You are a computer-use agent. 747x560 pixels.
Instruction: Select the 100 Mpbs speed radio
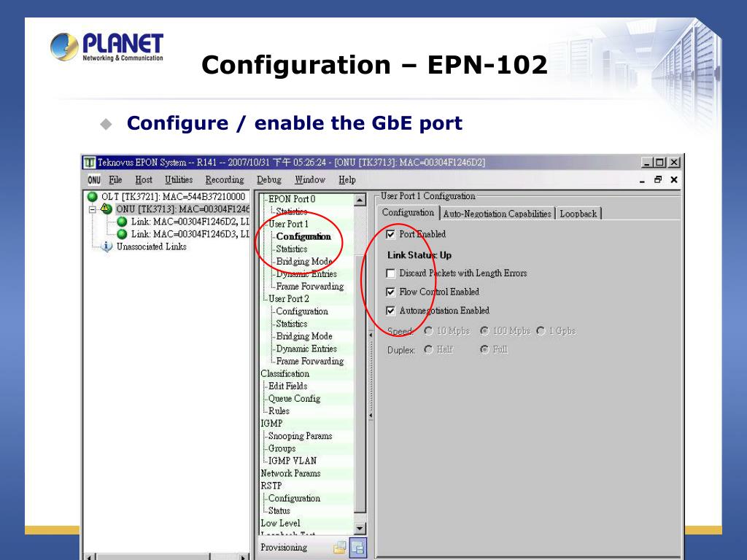point(484,330)
